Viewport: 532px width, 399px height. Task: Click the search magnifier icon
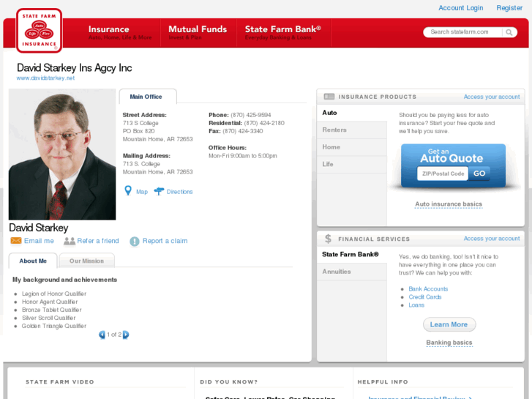coord(509,32)
